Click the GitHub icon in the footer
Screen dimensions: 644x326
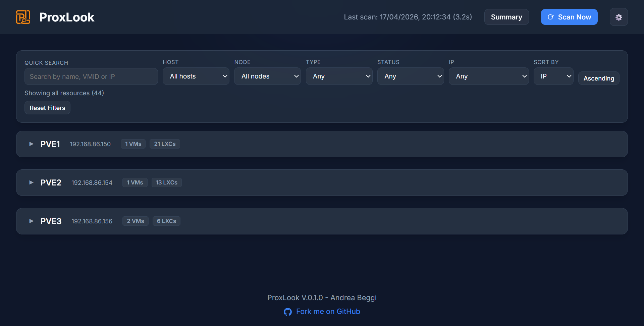tap(288, 312)
